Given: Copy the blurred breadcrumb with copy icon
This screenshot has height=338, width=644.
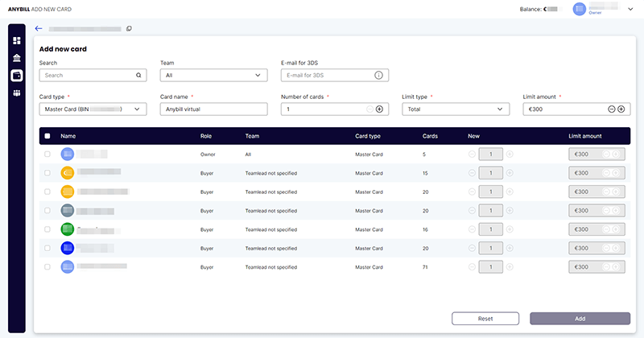Looking at the screenshot, I should coord(129,29).
